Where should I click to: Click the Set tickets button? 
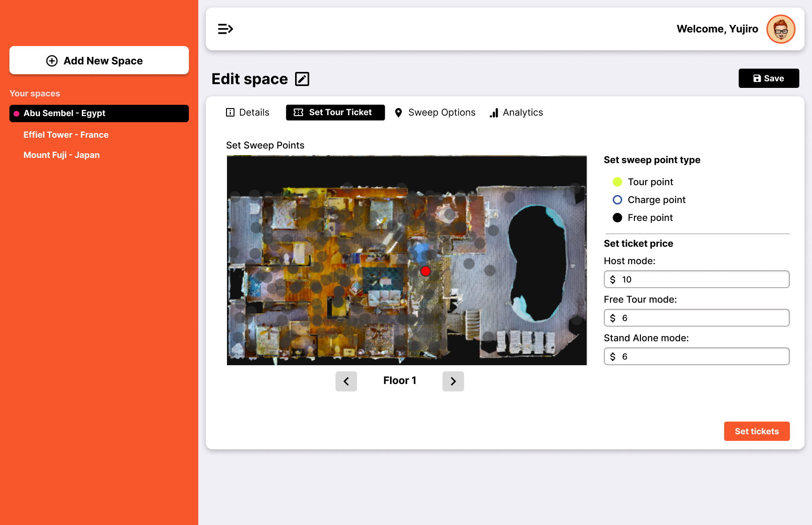coord(757,431)
